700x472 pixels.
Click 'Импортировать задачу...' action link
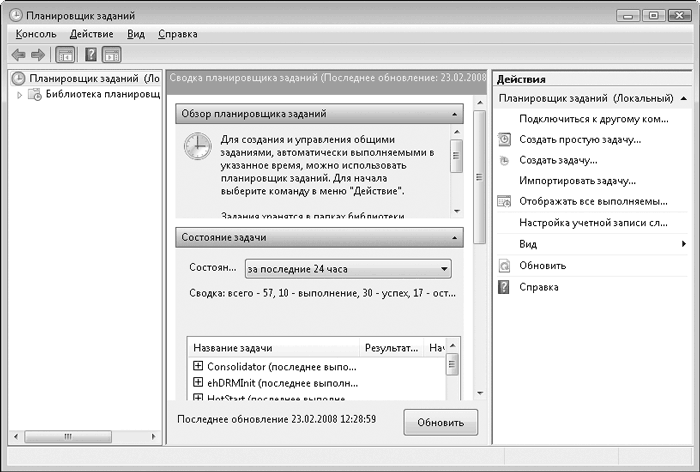[577, 181]
